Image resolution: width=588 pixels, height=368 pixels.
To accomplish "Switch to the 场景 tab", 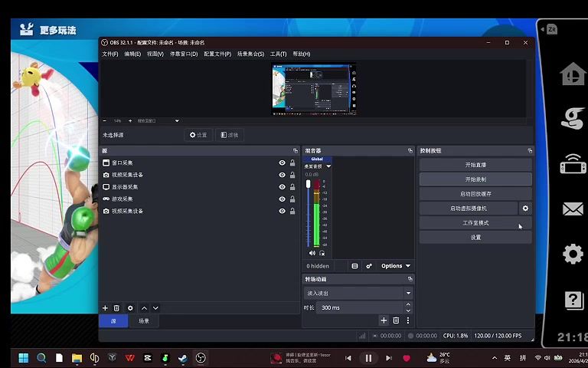I will click(144, 321).
